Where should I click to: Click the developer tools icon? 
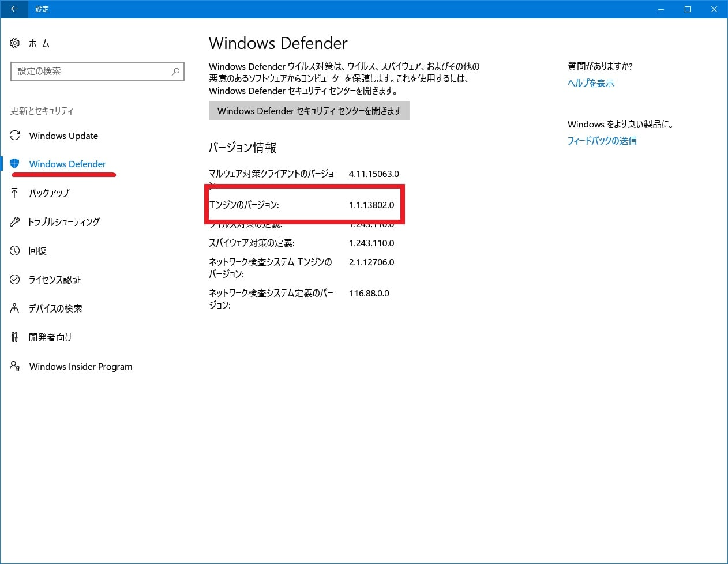tap(15, 337)
